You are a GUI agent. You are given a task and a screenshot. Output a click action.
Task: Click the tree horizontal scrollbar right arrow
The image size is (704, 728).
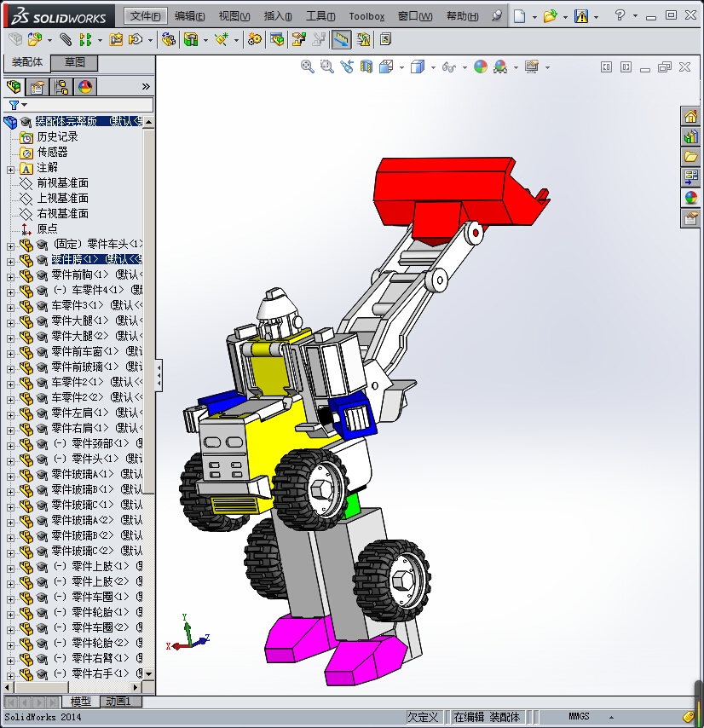(135, 687)
